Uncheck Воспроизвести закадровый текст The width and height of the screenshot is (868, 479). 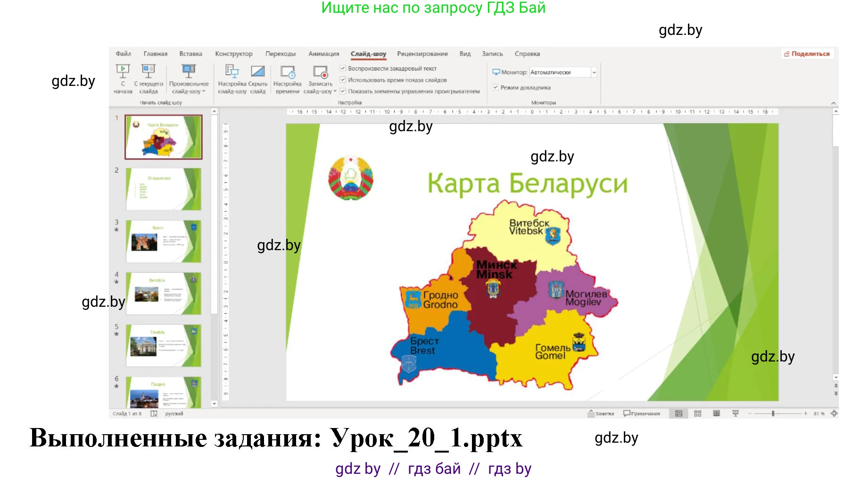pos(343,68)
